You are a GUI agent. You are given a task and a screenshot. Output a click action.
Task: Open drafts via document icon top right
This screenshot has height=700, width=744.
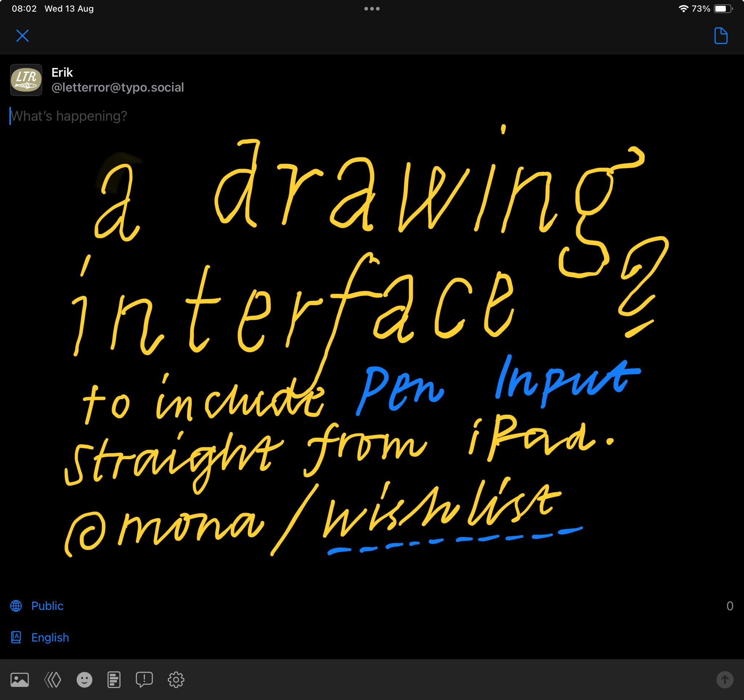[720, 36]
